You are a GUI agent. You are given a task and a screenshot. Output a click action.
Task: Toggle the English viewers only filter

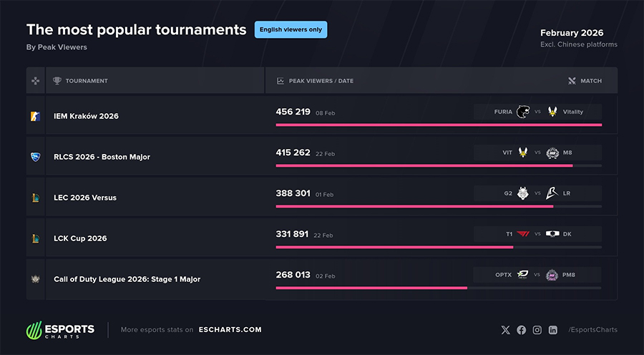291,29
